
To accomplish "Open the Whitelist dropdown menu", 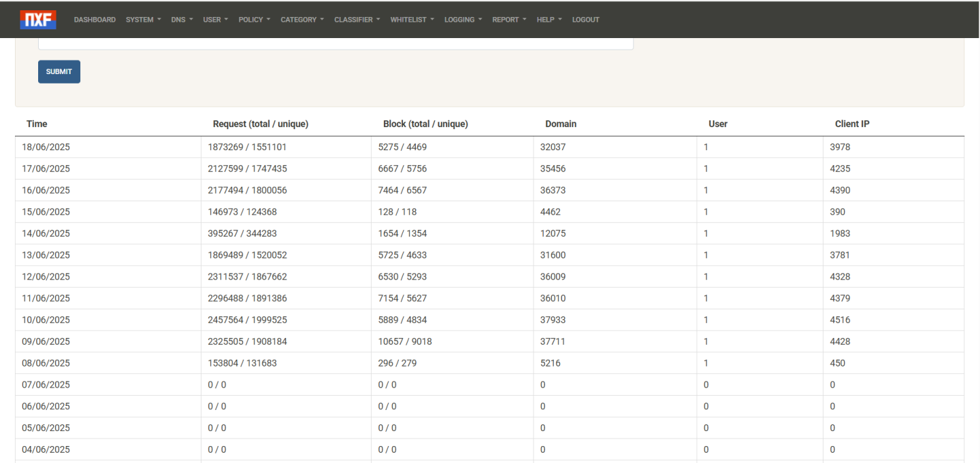I will (412, 20).
